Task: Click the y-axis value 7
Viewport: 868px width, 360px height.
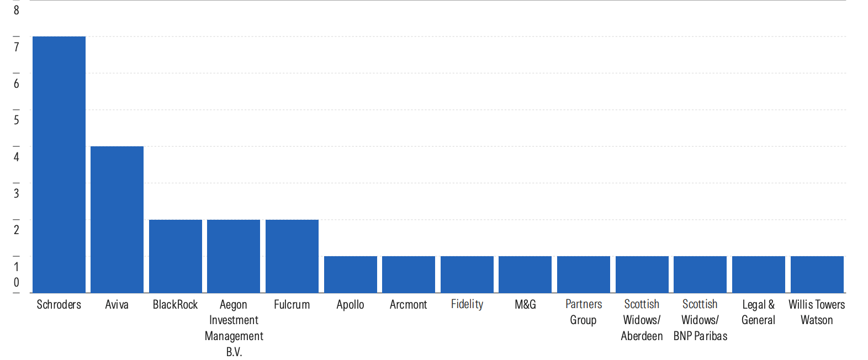Action: tap(17, 47)
